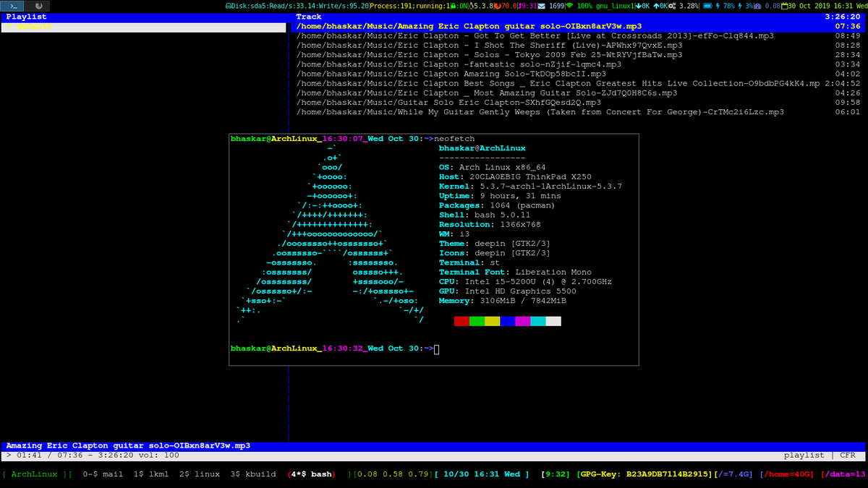Viewport: 868px width, 488px height.
Task: Select the default playlist
Action: 143,27
